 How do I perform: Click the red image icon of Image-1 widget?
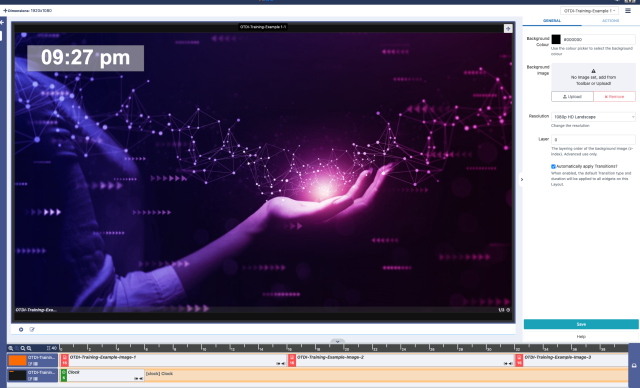tap(64, 360)
